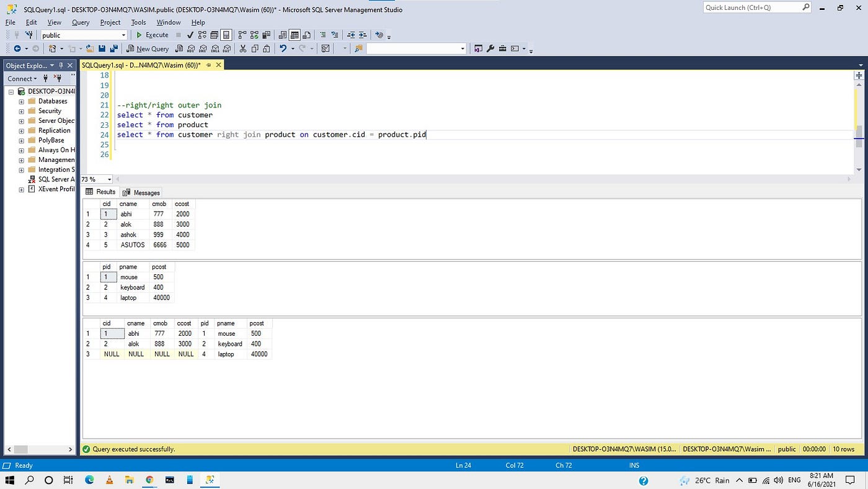Open the Properties wrench icon

click(490, 48)
